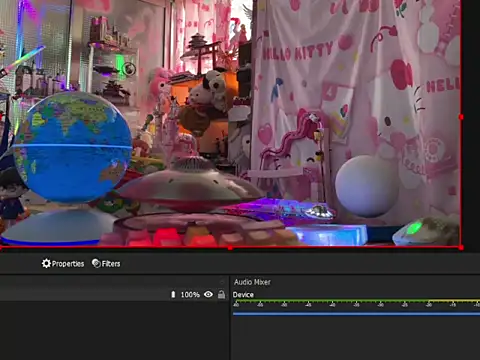Screen dimensions: 480x360
Task: Toggle the source lock padlock icon
Action: tap(221, 294)
